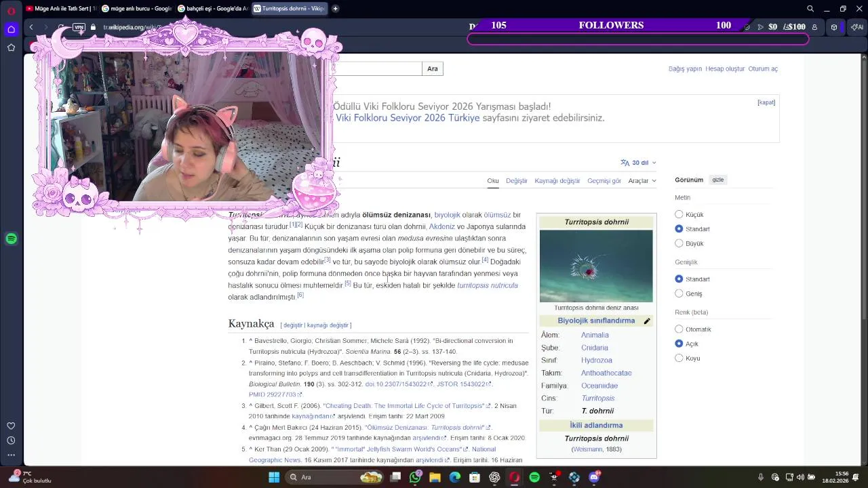Open Hesap oluştur link

tap(725, 68)
